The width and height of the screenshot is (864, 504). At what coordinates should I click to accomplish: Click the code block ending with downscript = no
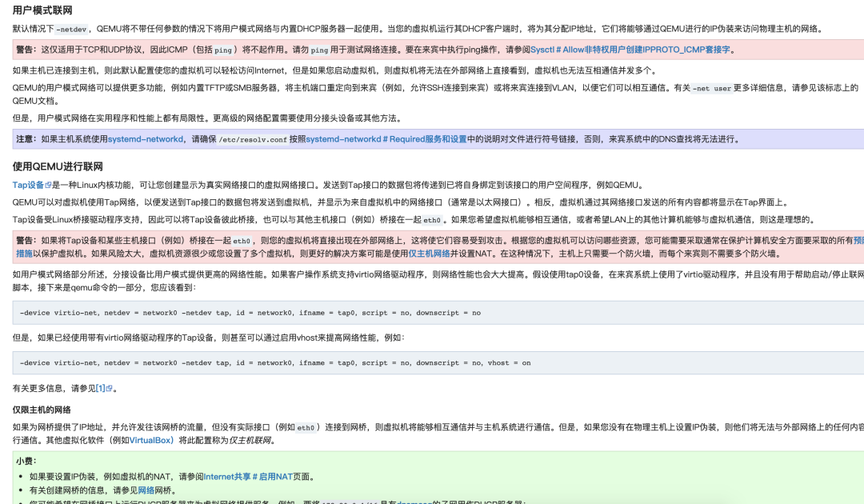(438, 313)
